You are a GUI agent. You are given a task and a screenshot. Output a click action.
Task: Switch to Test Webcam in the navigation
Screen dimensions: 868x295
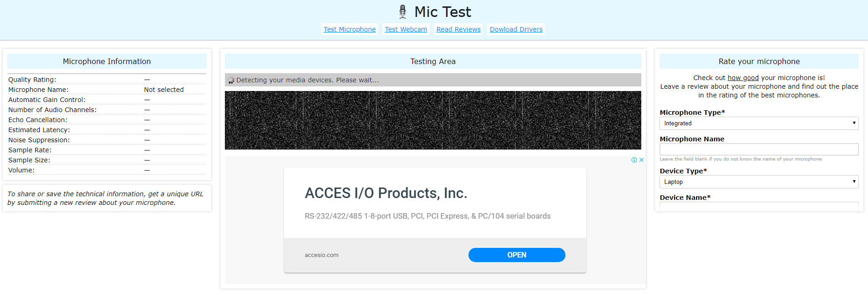(x=405, y=29)
